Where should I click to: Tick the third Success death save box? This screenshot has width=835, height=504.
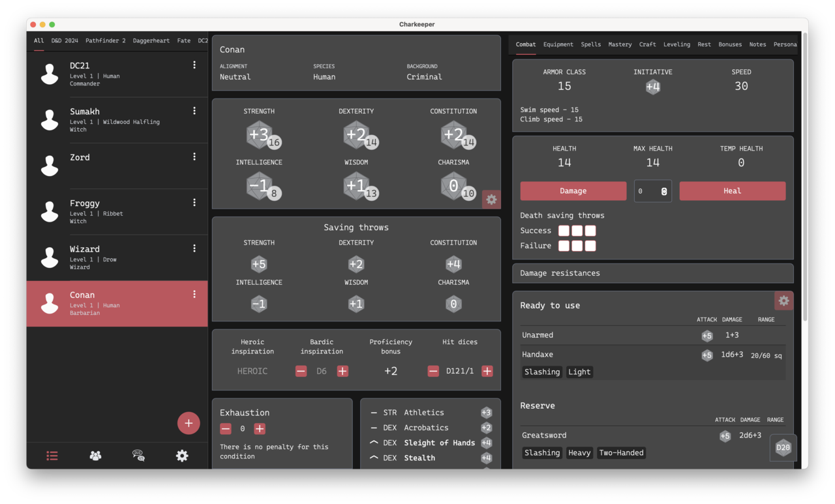590,231
